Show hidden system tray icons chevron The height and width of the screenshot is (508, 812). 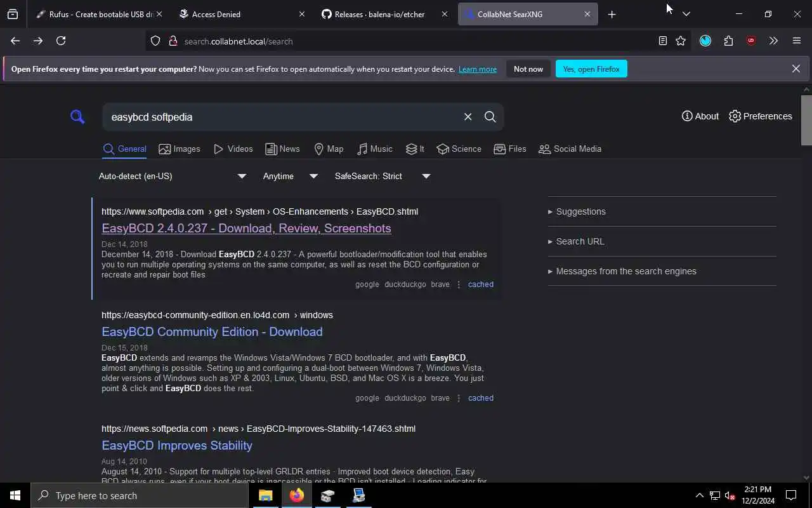click(x=699, y=495)
